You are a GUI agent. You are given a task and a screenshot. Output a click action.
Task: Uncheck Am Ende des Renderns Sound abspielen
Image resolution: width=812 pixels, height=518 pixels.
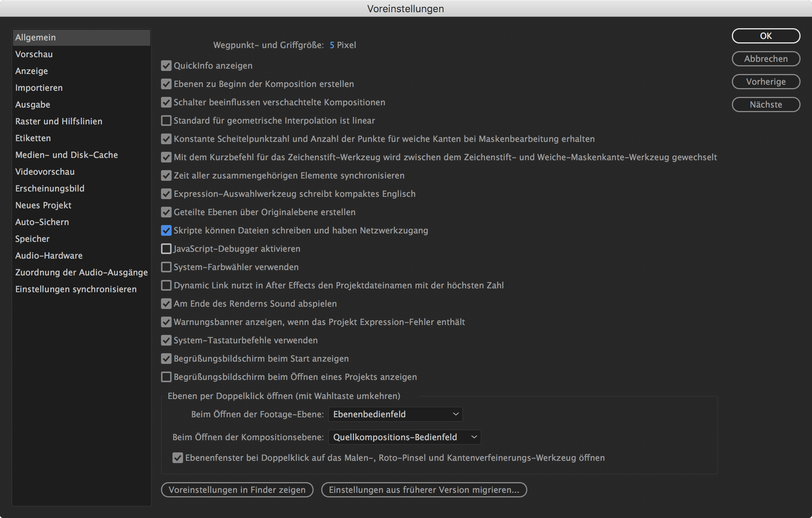pos(166,304)
